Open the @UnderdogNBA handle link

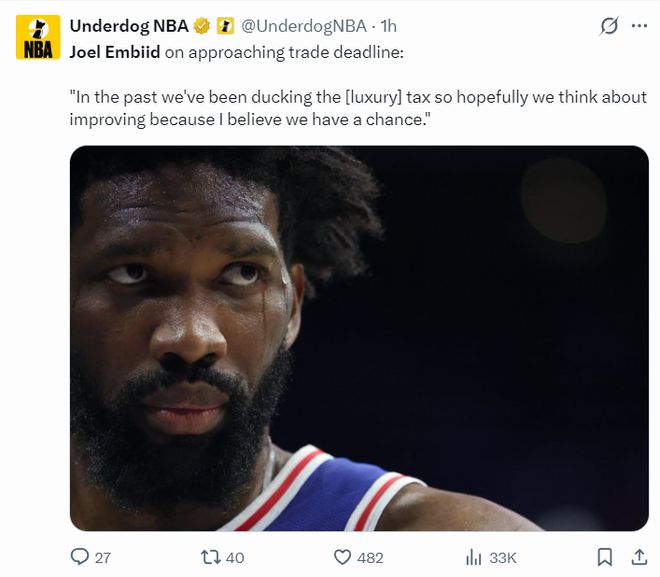[x=304, y=27]
